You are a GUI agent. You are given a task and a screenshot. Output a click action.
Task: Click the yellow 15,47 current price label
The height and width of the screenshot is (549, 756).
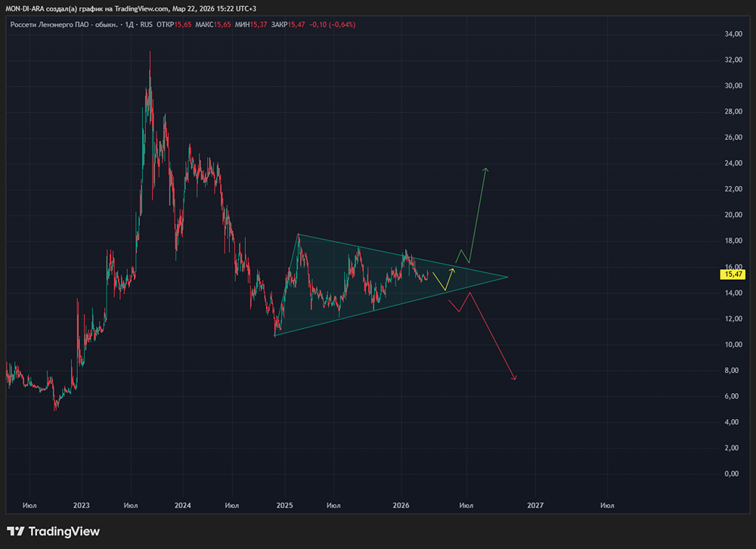coord(733,274)
